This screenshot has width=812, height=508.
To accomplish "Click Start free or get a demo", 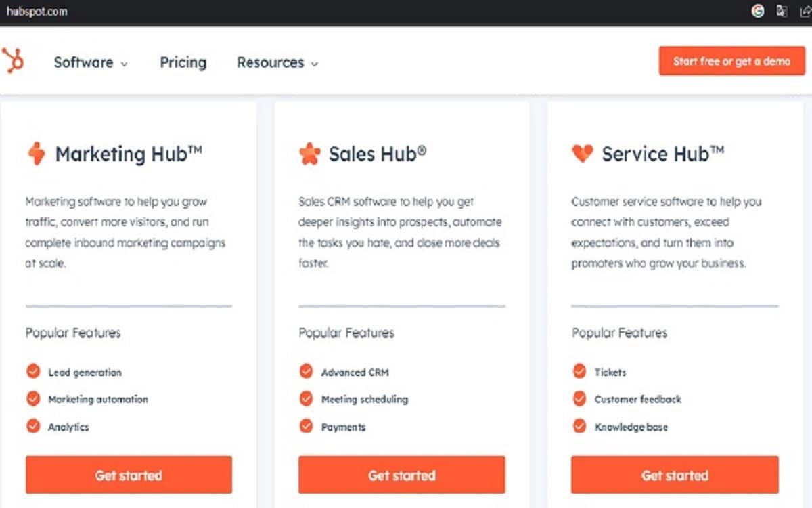I will 731,61.
